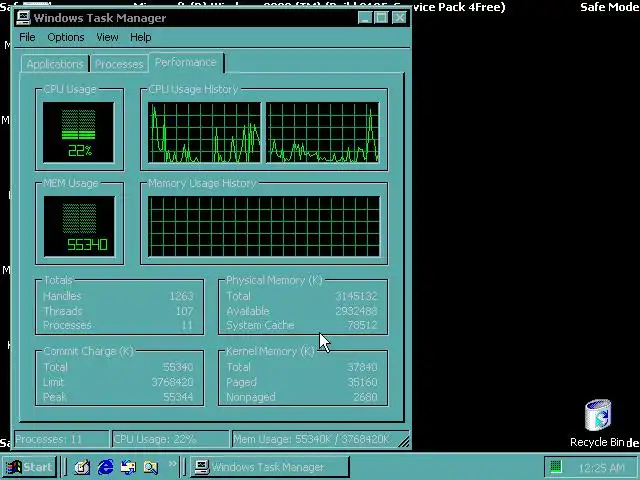The image size is (640, 480).
Task: Click Commit Charge Limit 3768420
Action: [x=172, y=382]
